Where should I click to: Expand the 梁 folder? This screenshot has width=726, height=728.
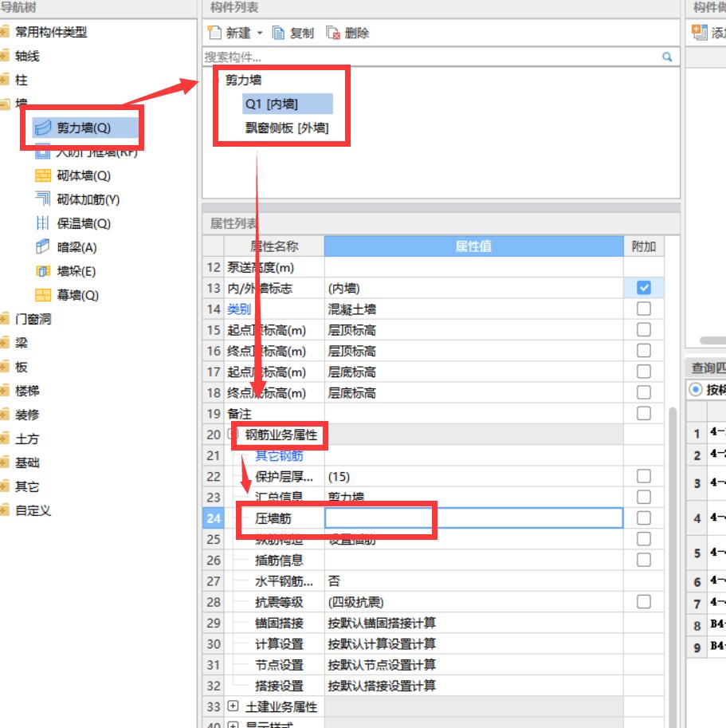pos(5,343)
